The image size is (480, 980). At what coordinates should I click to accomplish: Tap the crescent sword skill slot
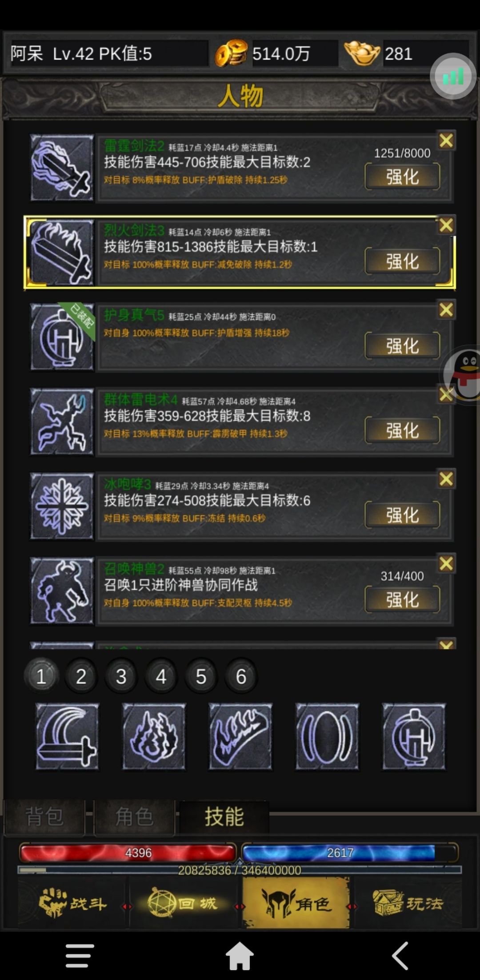(67, 736)
